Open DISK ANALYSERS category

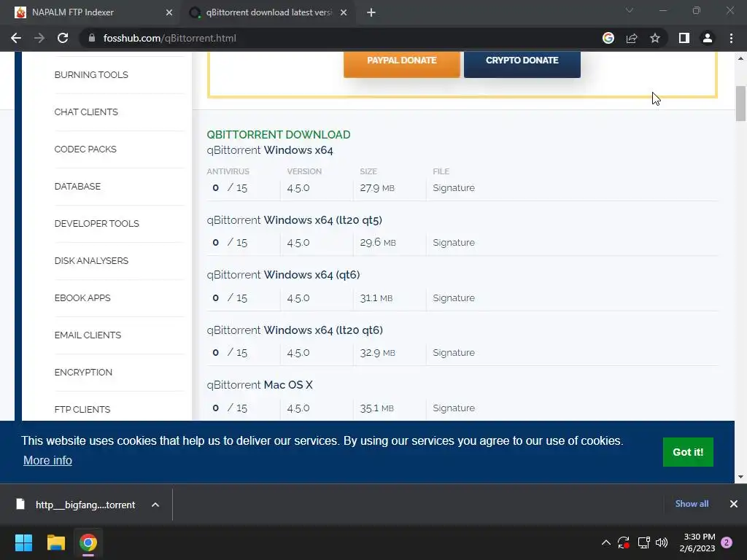click(x=91, y=260)
